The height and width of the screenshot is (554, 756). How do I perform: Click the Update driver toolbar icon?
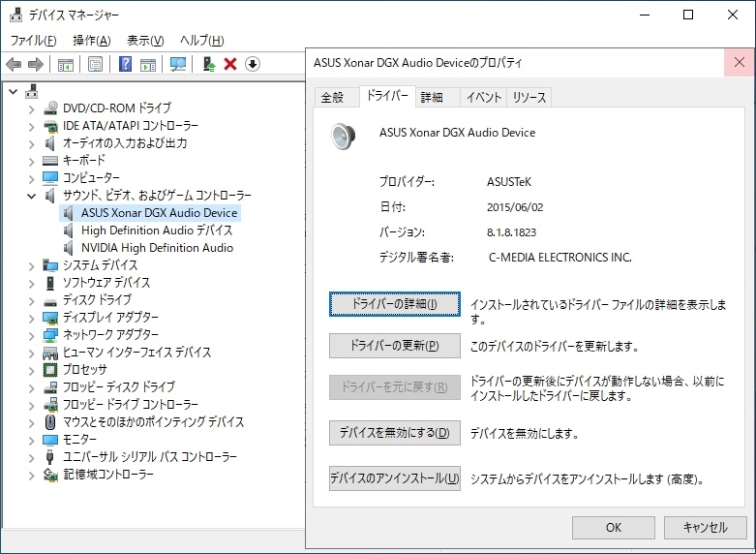click(209, 64)
